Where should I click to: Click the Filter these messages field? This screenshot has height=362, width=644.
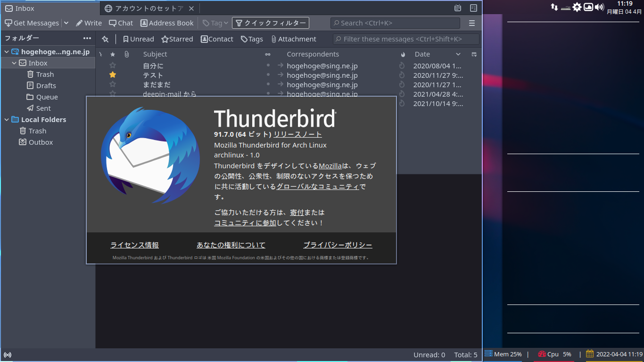point(406,39)
